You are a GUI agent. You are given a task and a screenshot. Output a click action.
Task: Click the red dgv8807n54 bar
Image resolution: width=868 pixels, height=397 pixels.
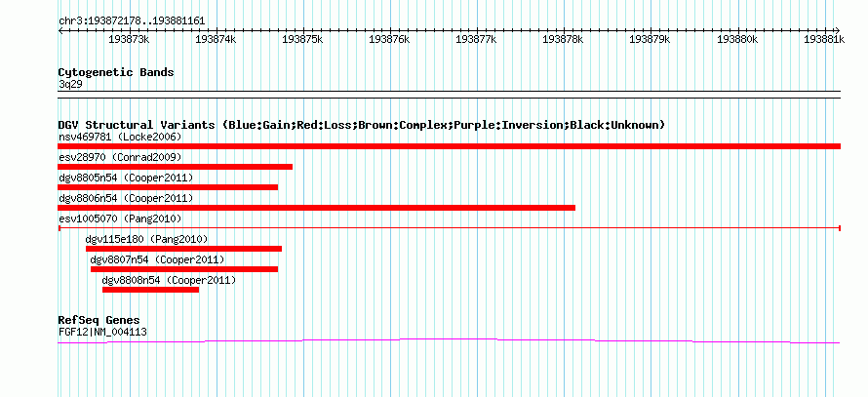click(184, 269)
